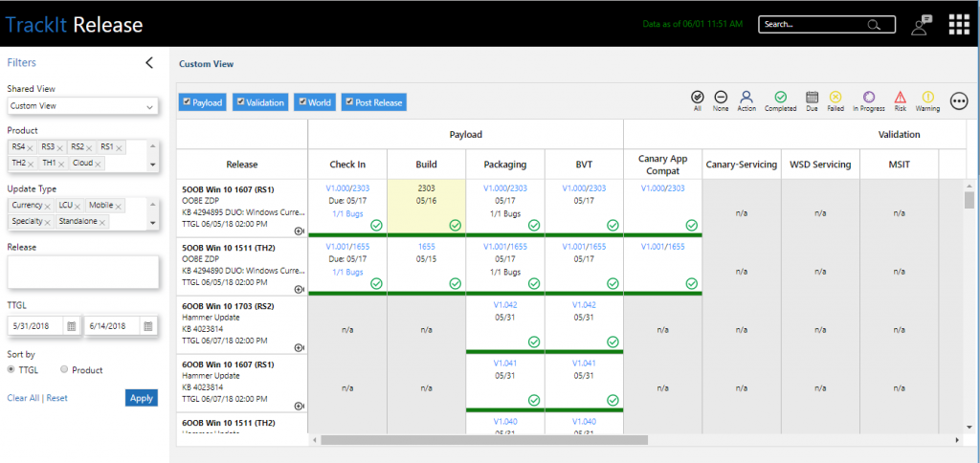Open the Shared View dropdown
This screenshot has width=980, height=463.
pyautogui.click(x=82, y=106)
